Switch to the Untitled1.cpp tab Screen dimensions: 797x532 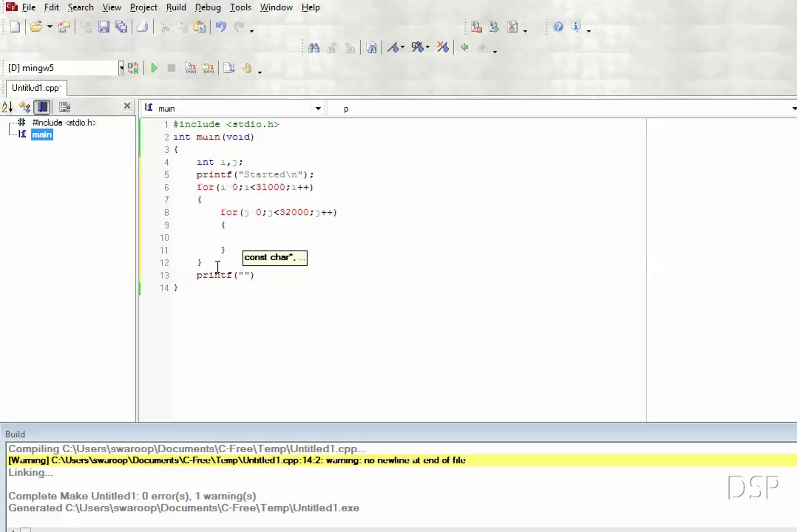[x=36, y=88]
